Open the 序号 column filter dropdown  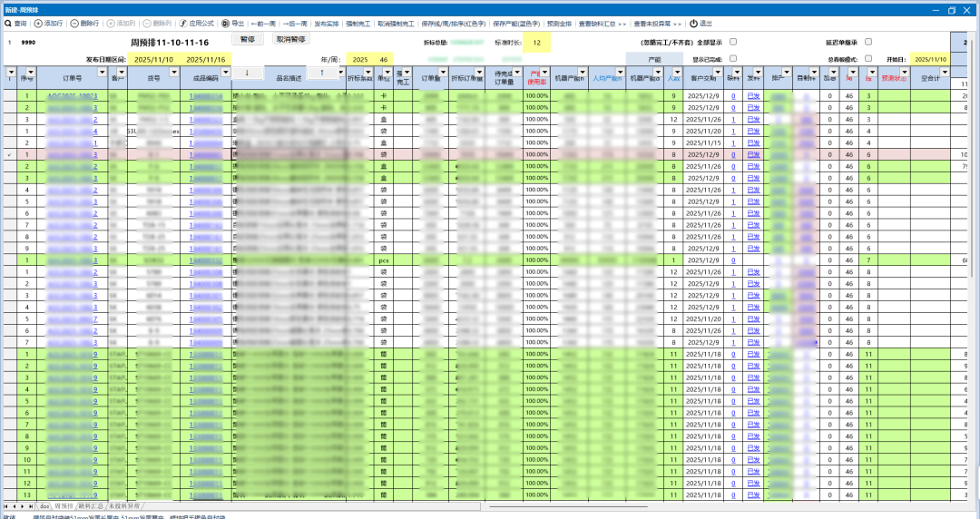(x=31, y=73)
